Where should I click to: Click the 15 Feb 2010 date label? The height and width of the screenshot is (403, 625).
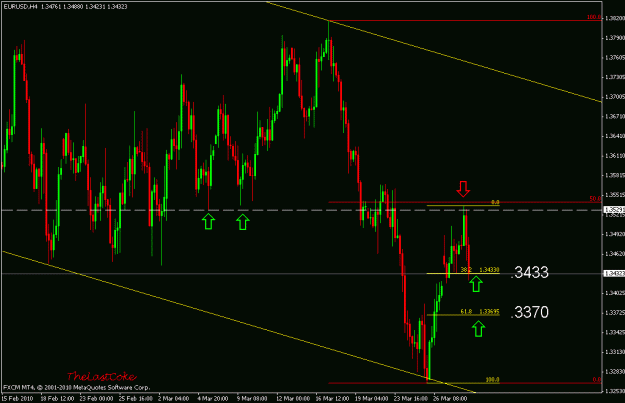(x=18, y=399)
